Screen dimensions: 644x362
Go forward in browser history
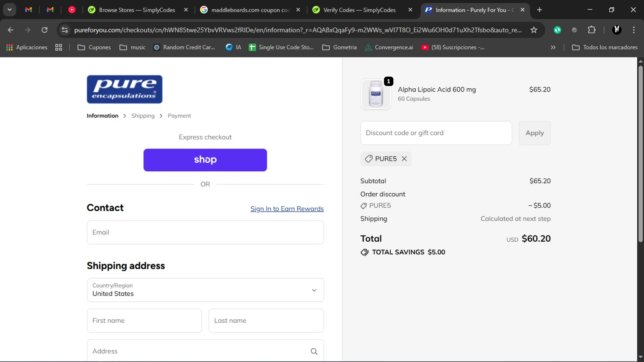[27, 30]
